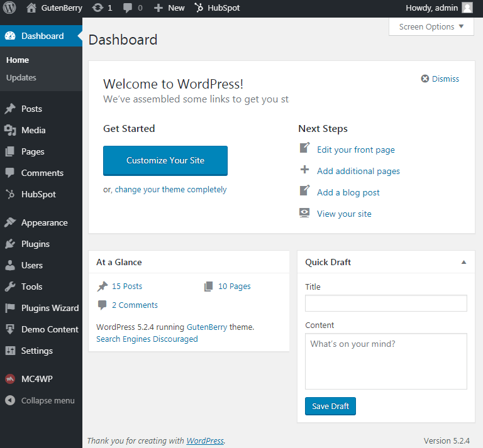Click the Dismiss link text
This screenshot has width=483, height=448.
445,79
